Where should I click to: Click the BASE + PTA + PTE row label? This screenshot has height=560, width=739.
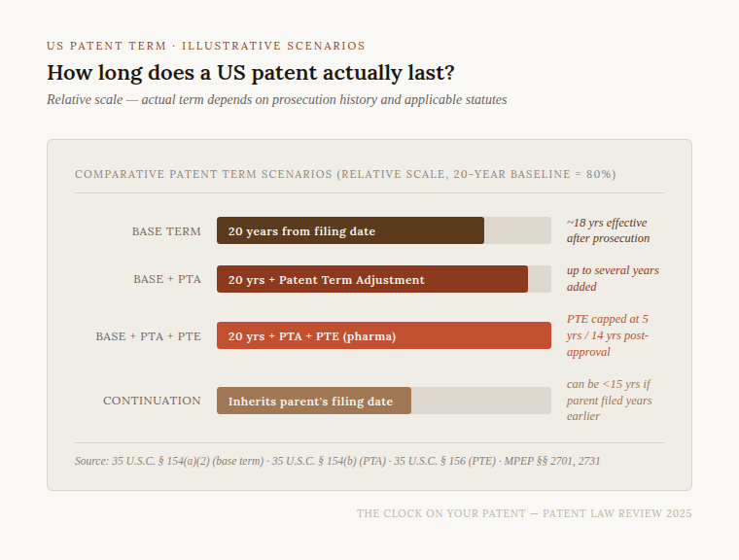point(148,336)
